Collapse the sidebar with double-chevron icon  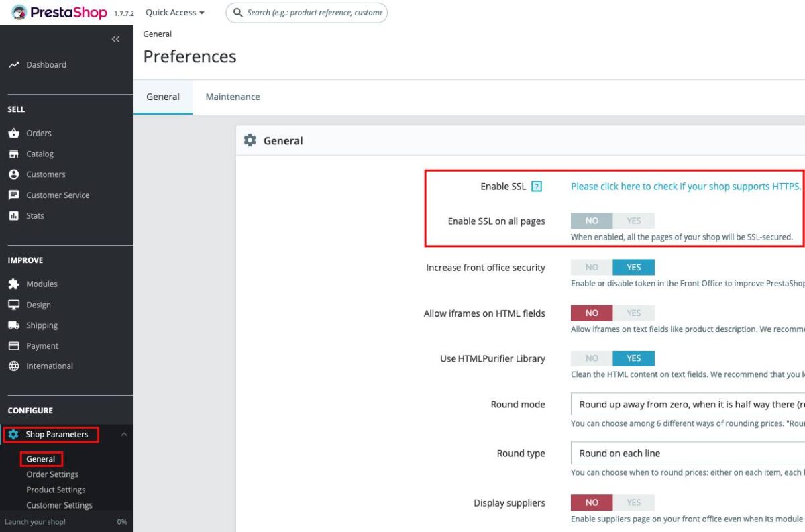[115, 40]
